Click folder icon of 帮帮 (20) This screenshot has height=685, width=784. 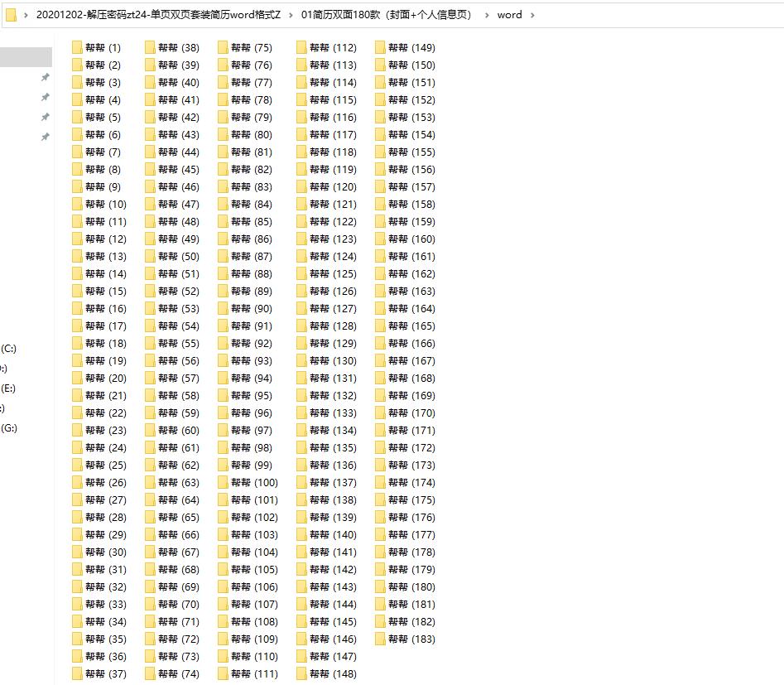77,379
